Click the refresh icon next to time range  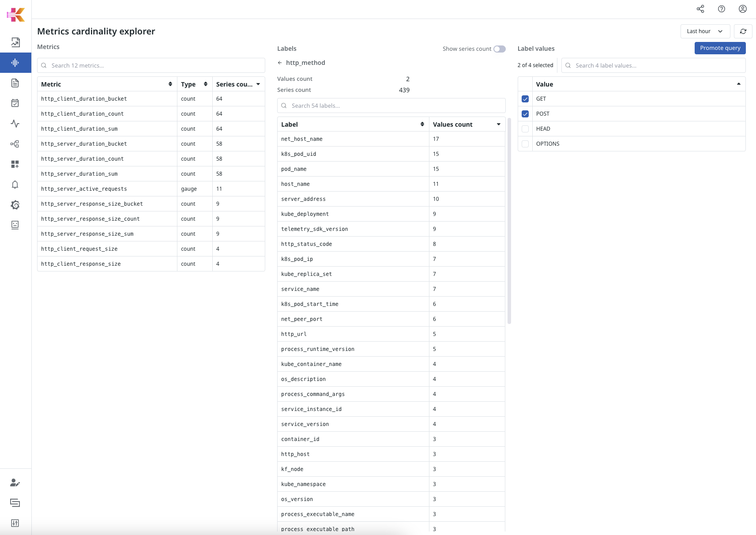[743, 31]
